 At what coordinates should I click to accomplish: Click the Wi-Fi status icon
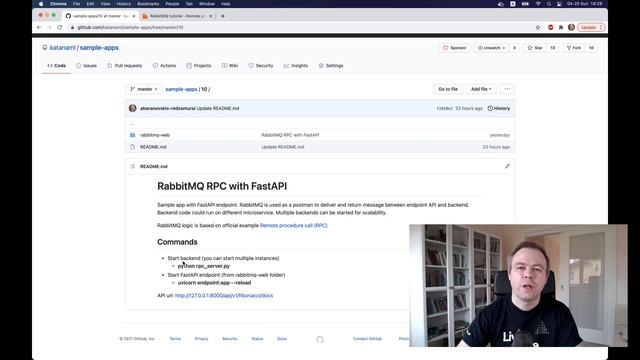click(538, 4)
